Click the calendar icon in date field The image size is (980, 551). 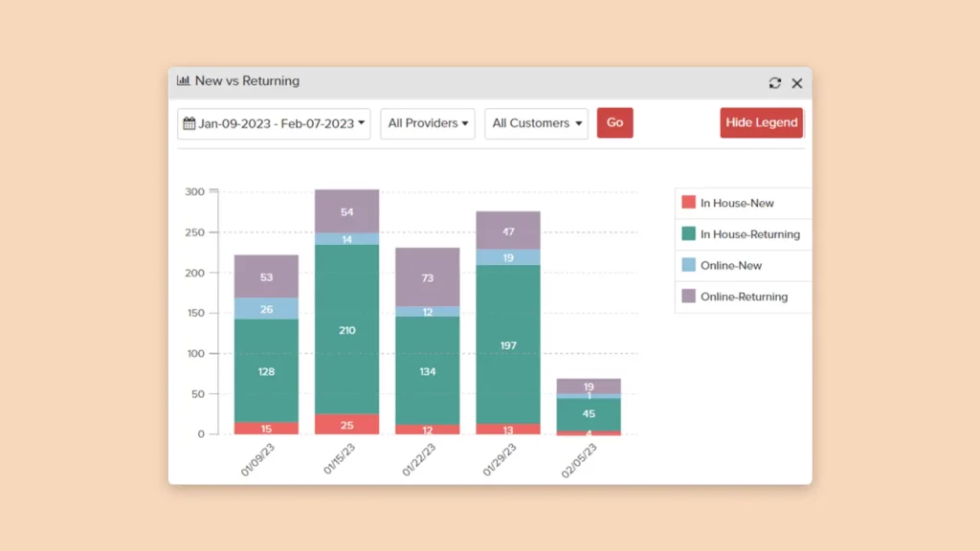[x=189, y=123]
